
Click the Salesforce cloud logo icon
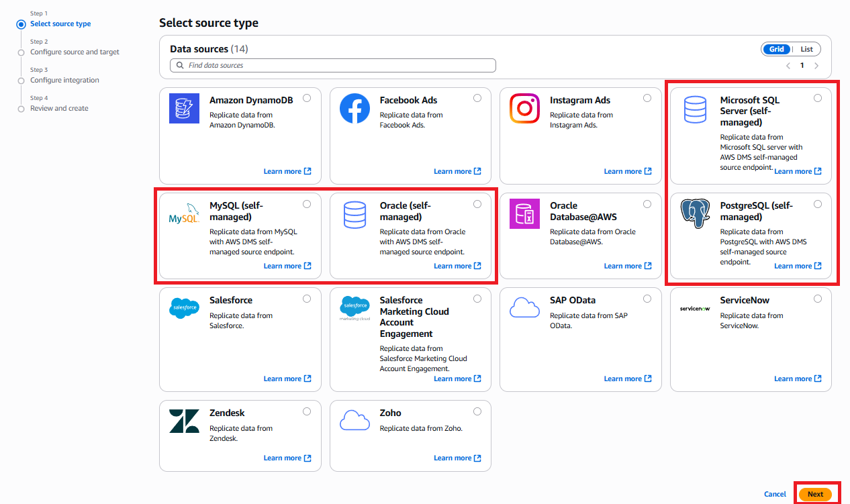[x=184, y=309]
